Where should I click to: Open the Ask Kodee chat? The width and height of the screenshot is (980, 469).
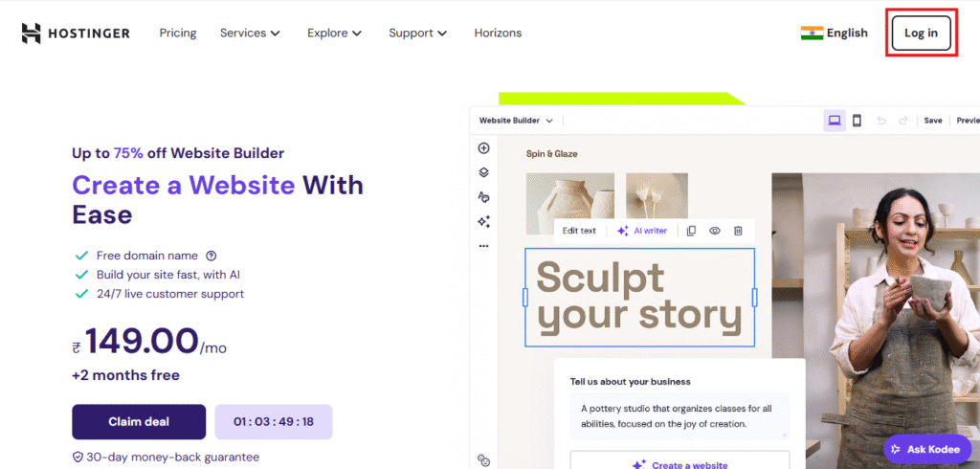click(926, 449)
